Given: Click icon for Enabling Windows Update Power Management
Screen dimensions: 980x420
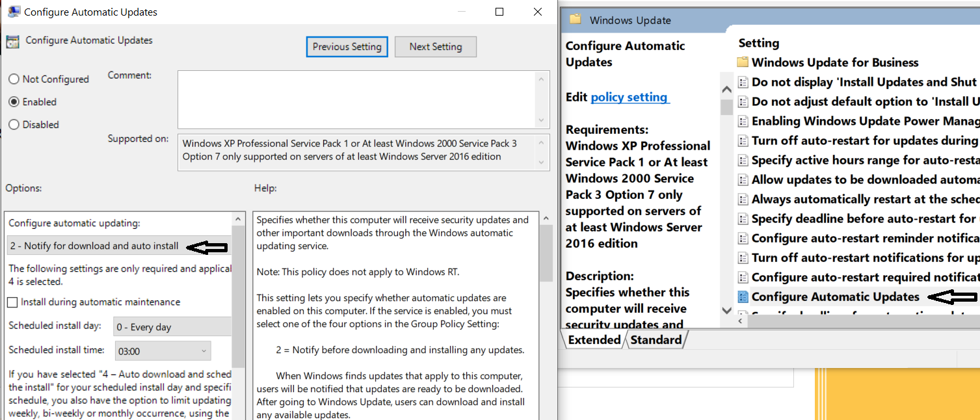Looking at the screenshot, I should (x=743, y=121).
